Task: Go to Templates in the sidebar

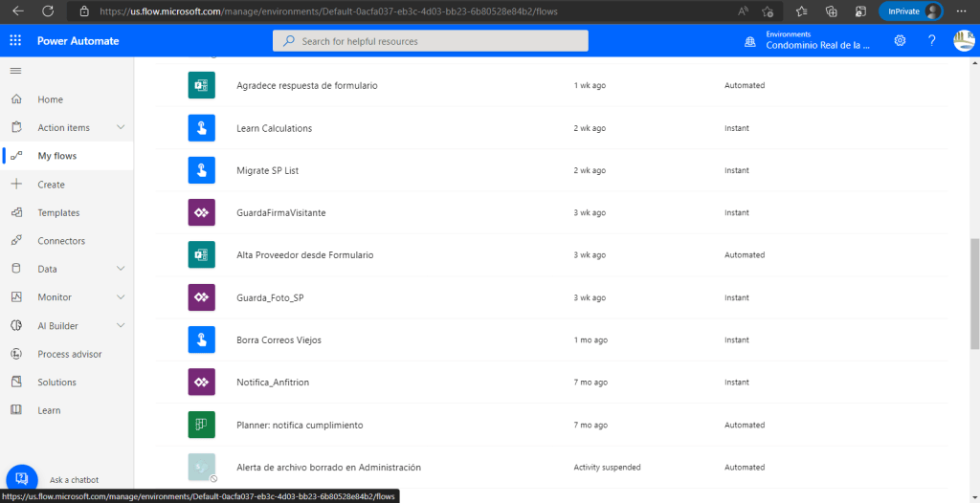Action: 58,213
